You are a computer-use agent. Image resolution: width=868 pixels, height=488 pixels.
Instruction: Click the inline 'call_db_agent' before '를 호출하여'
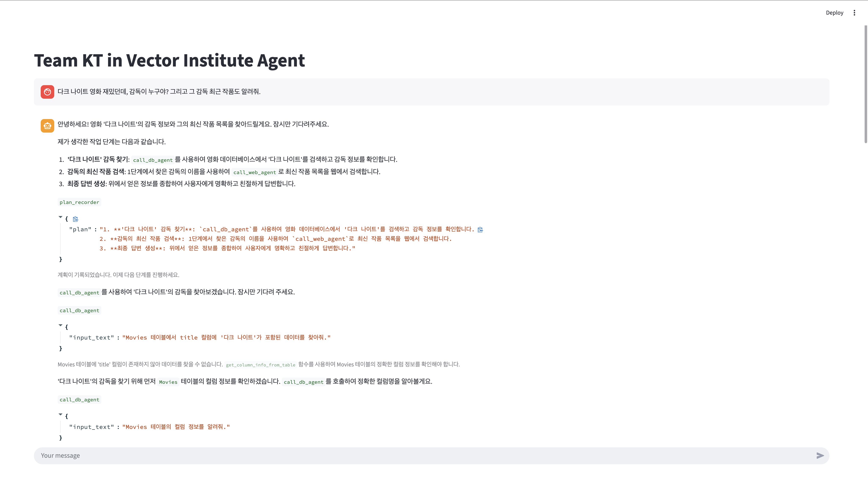point(303,382)
